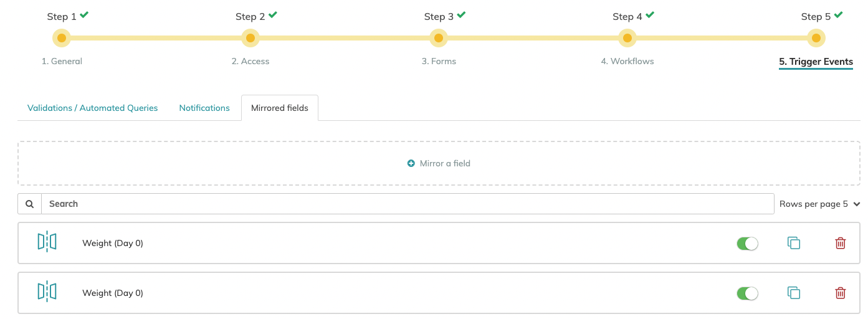This screenshot has height=319, width=868.
Task: Delete the second Weight (Day 0) mirrored field
Action: [840, 293]
